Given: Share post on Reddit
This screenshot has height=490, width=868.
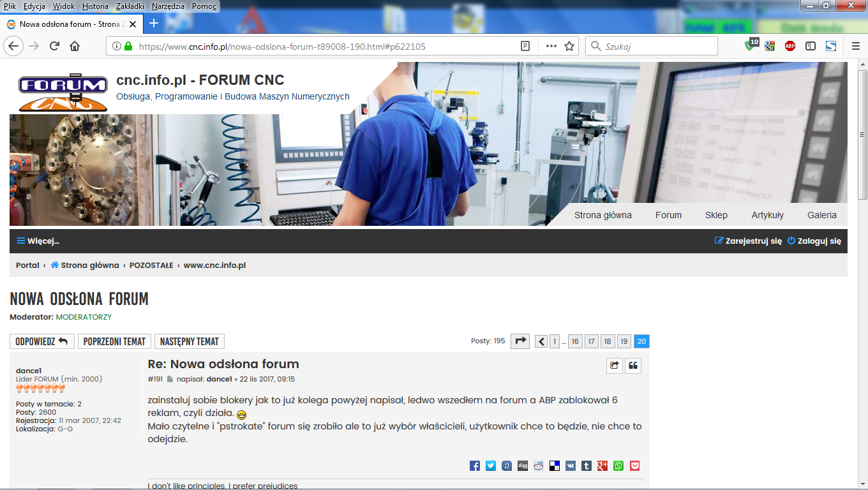Looking at the screenshot, I should (x=539, y=466).
